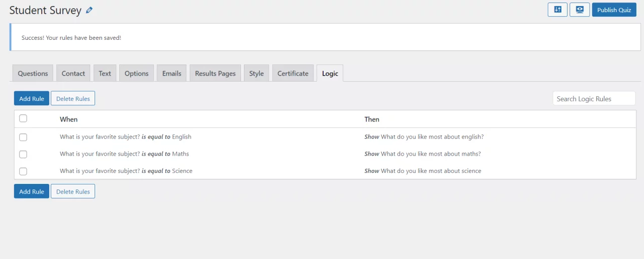This screenshot has width=644, height=259.
Task: Go to the Text tab
Action: click(x=105, y=73)
